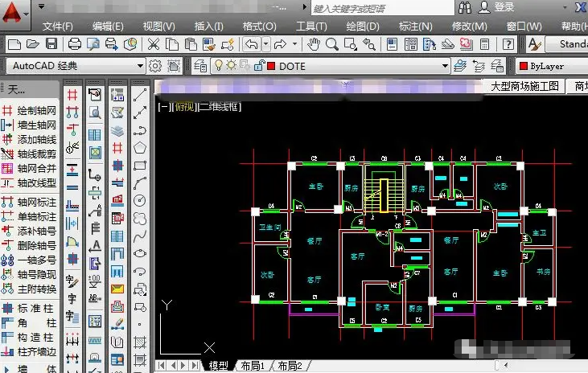Click the ByLayer color swatch

click(x=524, y=66)
